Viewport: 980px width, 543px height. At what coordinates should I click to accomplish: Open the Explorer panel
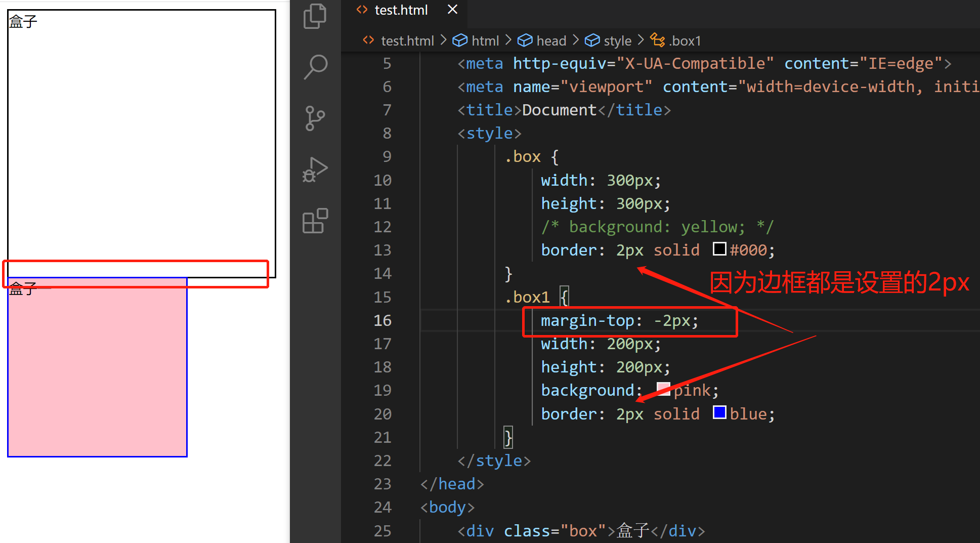(315, 16)
